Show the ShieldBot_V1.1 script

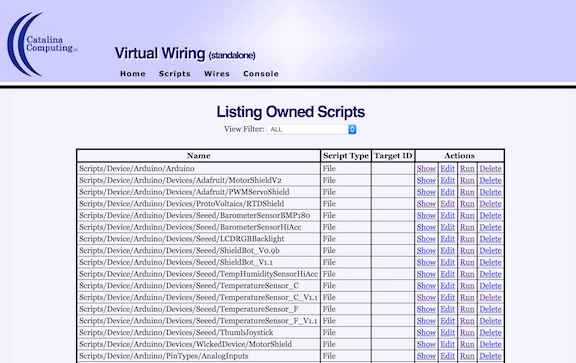pyautogui.click(x=426, y=263)
